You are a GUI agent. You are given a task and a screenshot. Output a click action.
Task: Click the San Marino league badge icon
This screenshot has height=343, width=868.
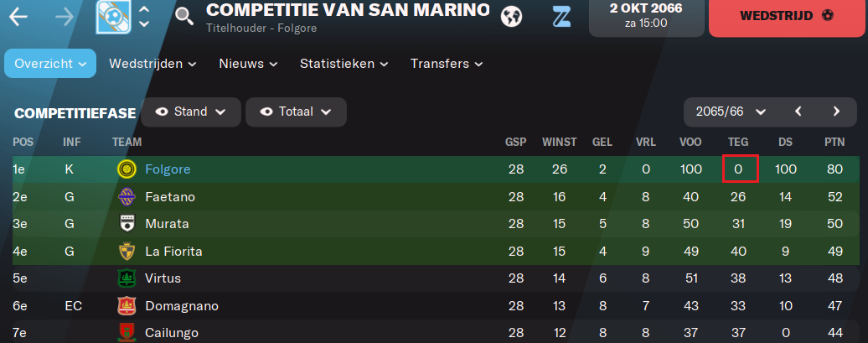tap(112, 17)
